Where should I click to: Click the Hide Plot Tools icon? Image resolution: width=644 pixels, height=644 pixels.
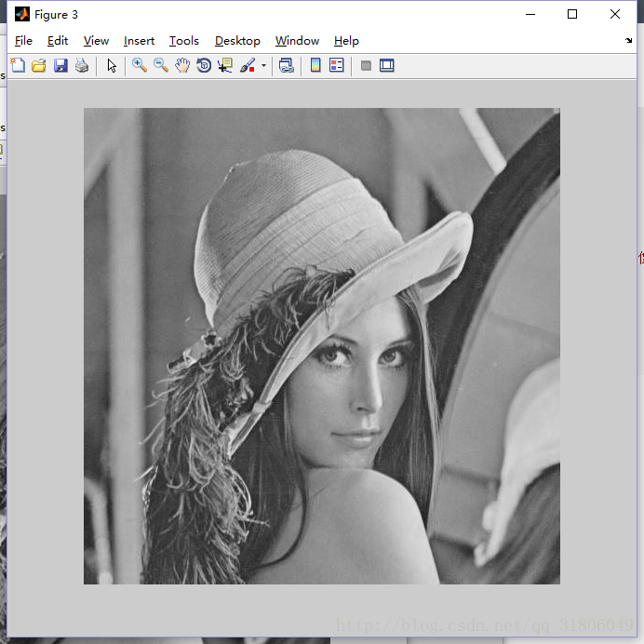point(366,66)
